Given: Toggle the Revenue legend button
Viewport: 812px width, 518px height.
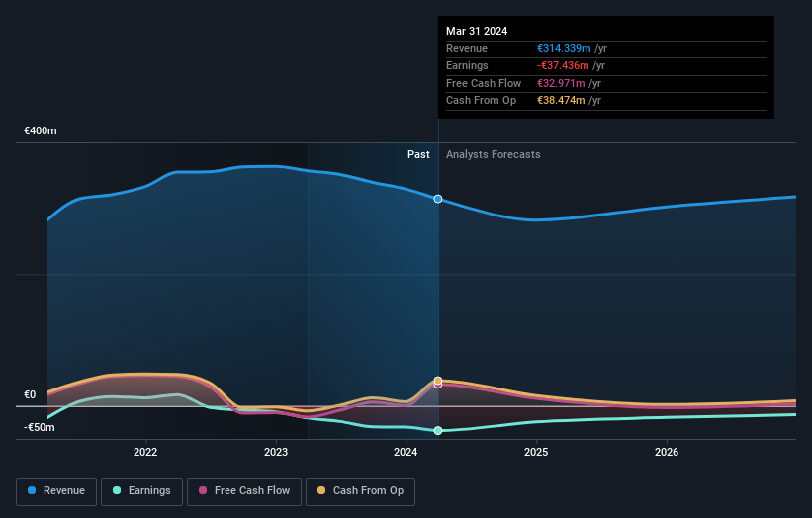Looking at the screenshot, I should coord(56,491).
